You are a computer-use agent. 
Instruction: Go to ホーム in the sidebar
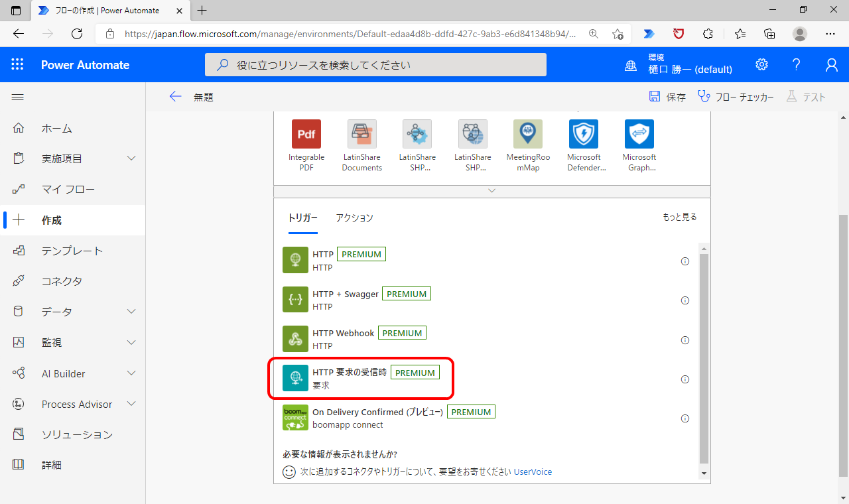(x=73, y=128)
